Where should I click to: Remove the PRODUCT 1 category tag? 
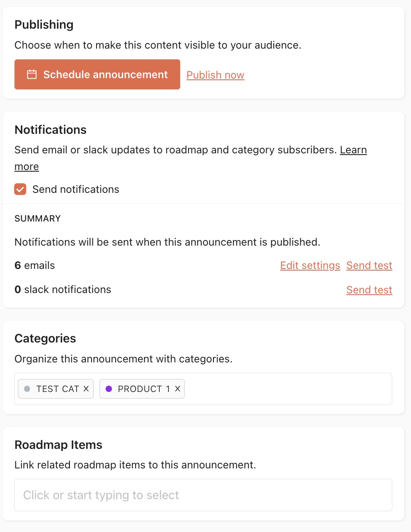177,389
